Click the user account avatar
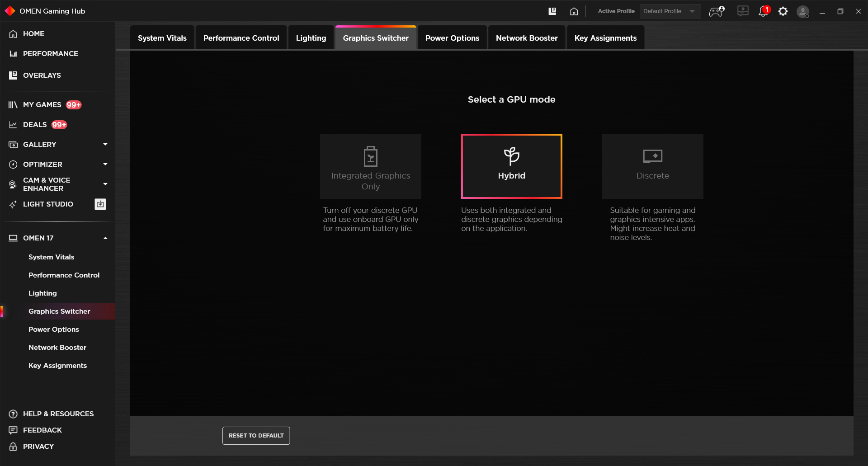This screenshot has width=868, height=466. 803,11
